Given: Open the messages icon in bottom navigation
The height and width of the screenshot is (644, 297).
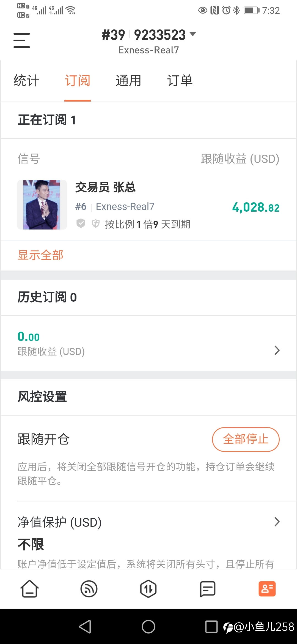Looking at the screenshot, I should click(208, 589).
